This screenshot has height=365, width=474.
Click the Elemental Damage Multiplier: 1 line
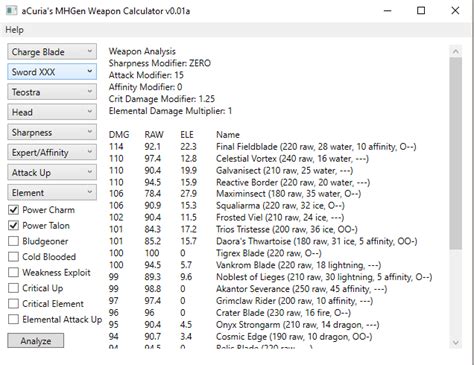[x=170, y=111]
